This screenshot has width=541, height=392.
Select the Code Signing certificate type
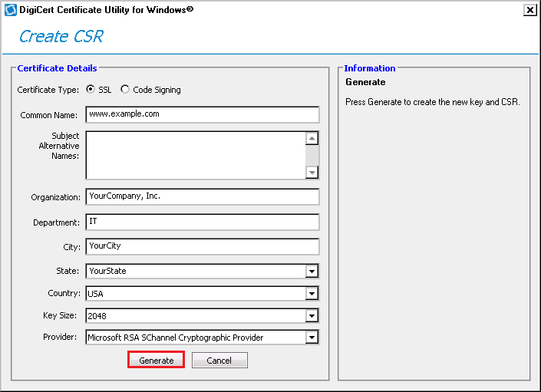click(125, 89)
